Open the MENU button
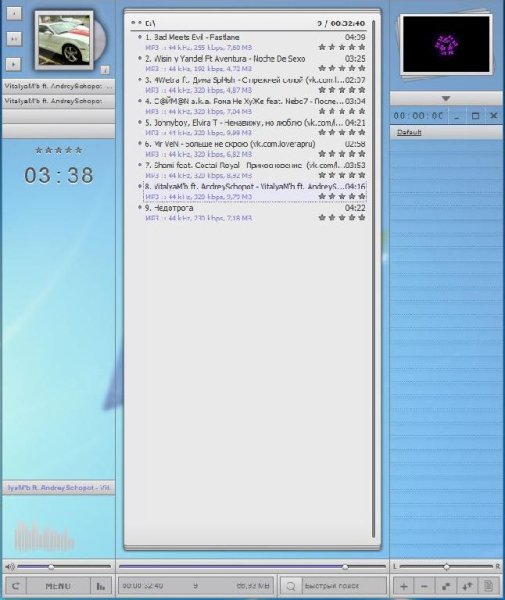The height and width of the screenshot is (600, 505). click(58, 586)
